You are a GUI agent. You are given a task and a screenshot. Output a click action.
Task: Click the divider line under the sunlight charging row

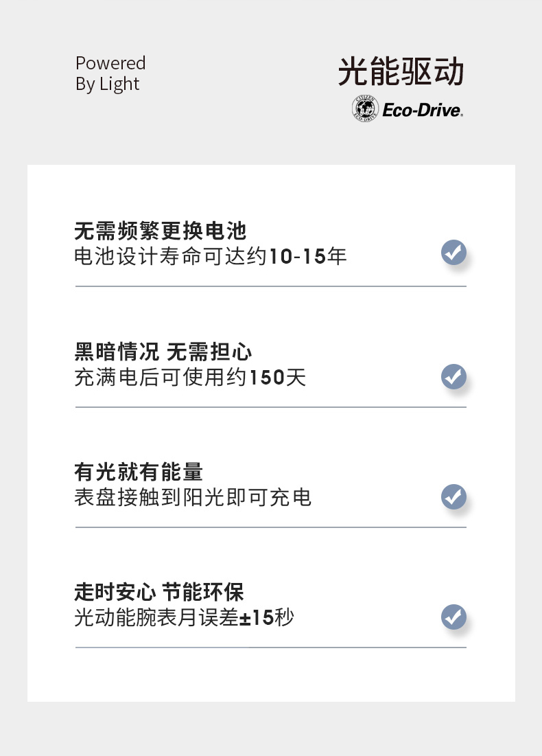[270, 527]
